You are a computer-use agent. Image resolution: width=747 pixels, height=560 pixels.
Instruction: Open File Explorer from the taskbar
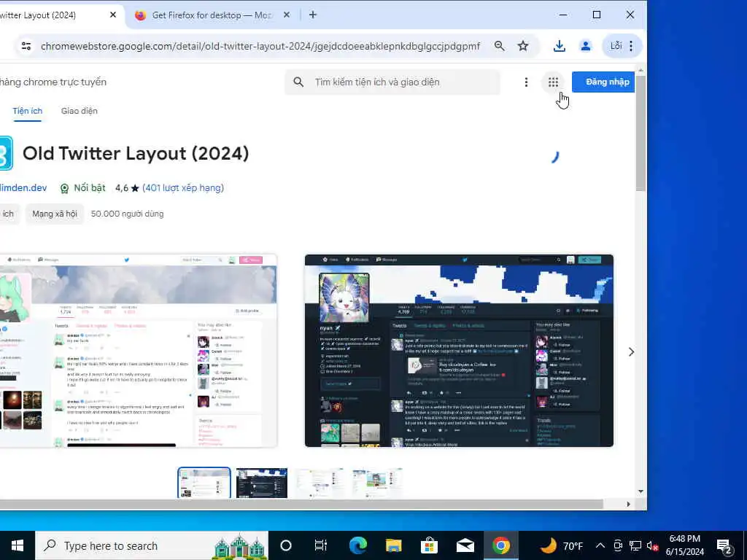pos(393,545)
